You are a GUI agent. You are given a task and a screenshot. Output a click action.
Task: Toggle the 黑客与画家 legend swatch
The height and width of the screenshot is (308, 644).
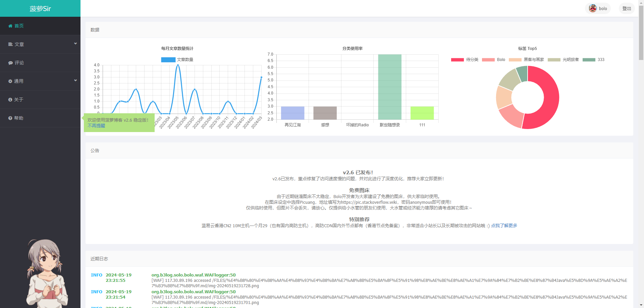(515, 60)
